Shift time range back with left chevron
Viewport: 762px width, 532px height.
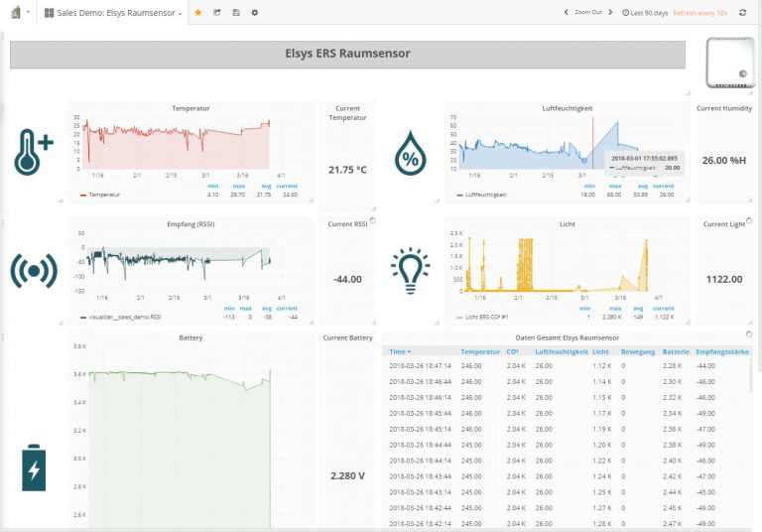click(567, 12)
